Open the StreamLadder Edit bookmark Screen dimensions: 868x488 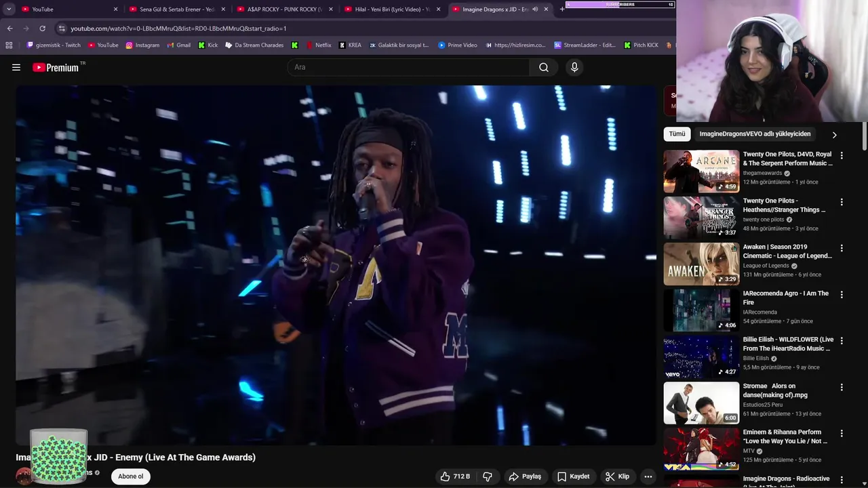[585, 45]
